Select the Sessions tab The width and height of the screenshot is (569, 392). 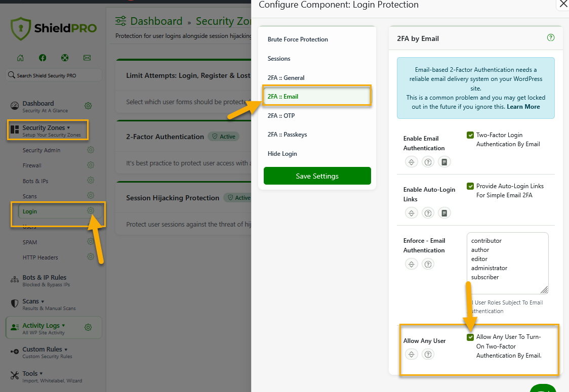pos(279,59)
